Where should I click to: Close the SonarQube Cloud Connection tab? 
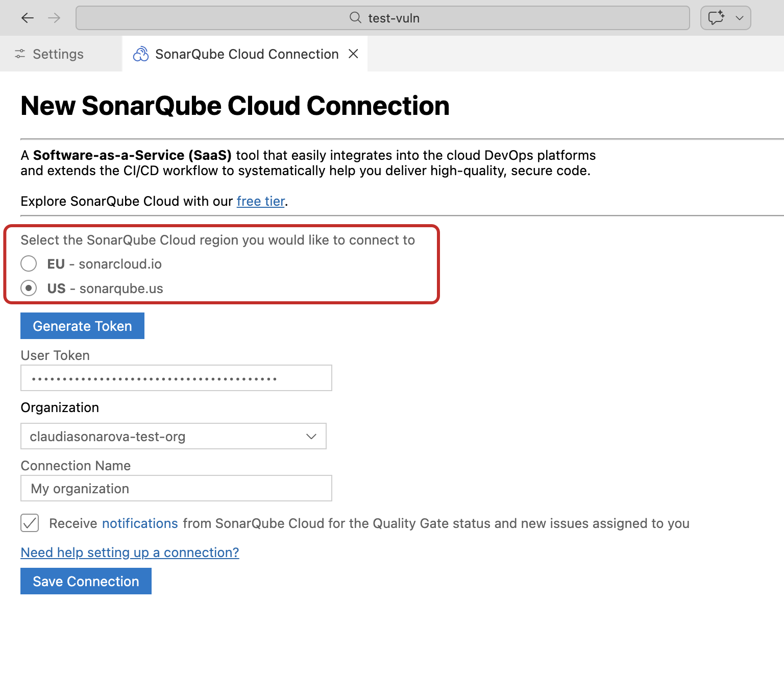[x=353, y=54]
